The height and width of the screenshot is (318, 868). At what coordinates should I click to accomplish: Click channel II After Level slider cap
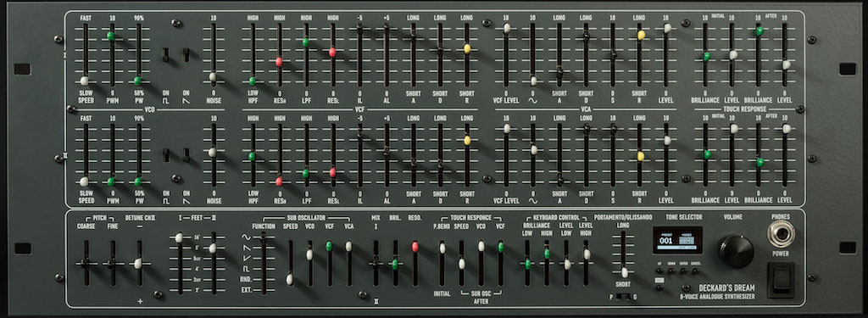(x=786, y=129)
